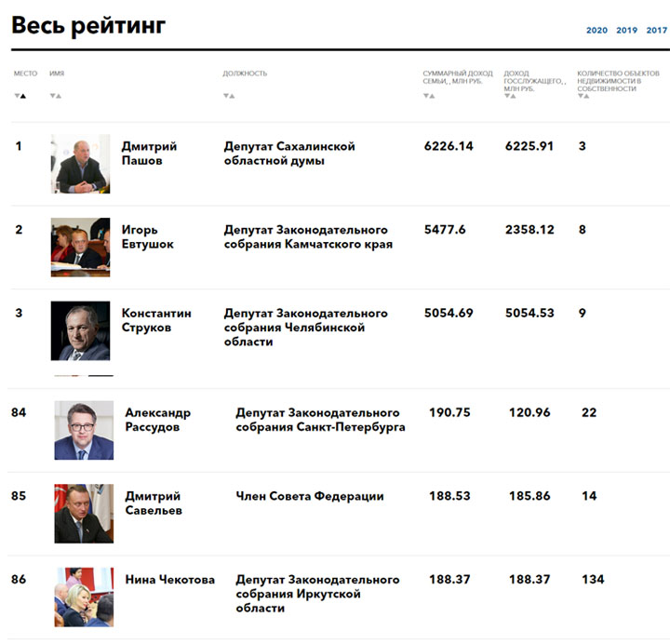Click the name Константин Струков
Screen dimensions: 670x644
(x=156, y=320)
